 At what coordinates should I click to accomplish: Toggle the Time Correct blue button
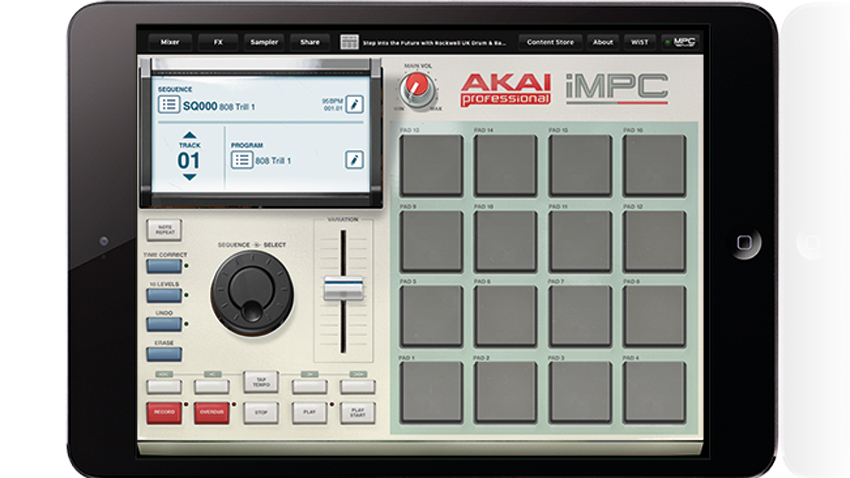pyautogui.click(x=164, y=266)
